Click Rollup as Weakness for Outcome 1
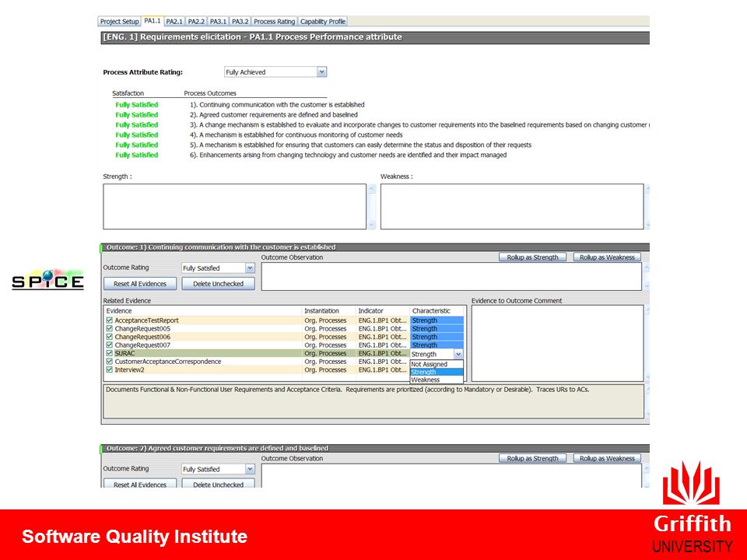This screenshot has width=747, height=560. pos(607,257)
